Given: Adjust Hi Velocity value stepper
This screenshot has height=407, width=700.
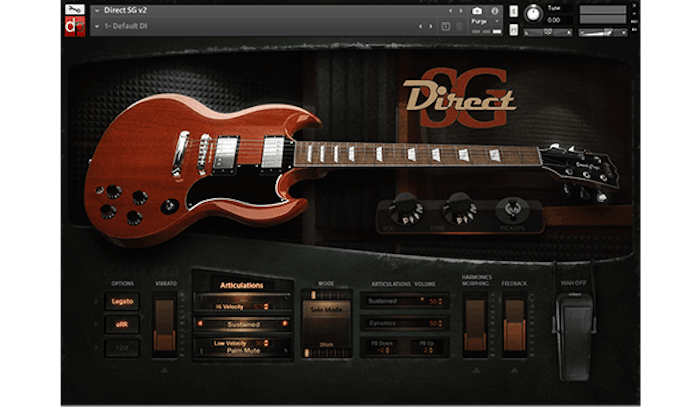Looking at the screenshot, I should coord(266,307).
